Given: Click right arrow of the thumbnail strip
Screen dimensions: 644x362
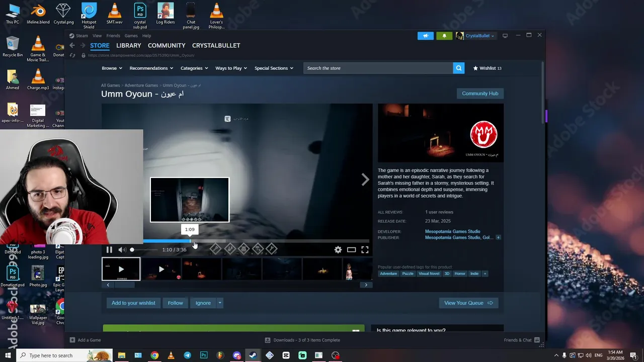Looking at the screenshot, I should 366,285.
